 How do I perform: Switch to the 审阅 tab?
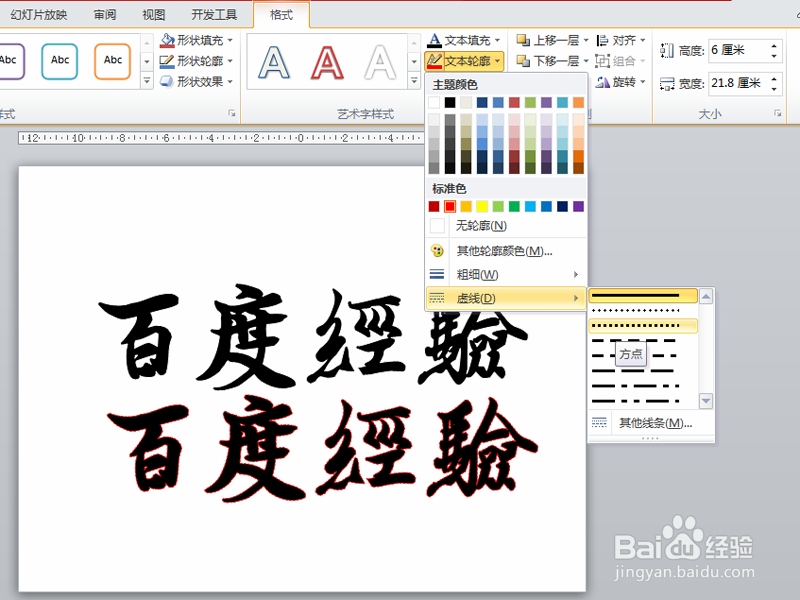click(105, 15)
